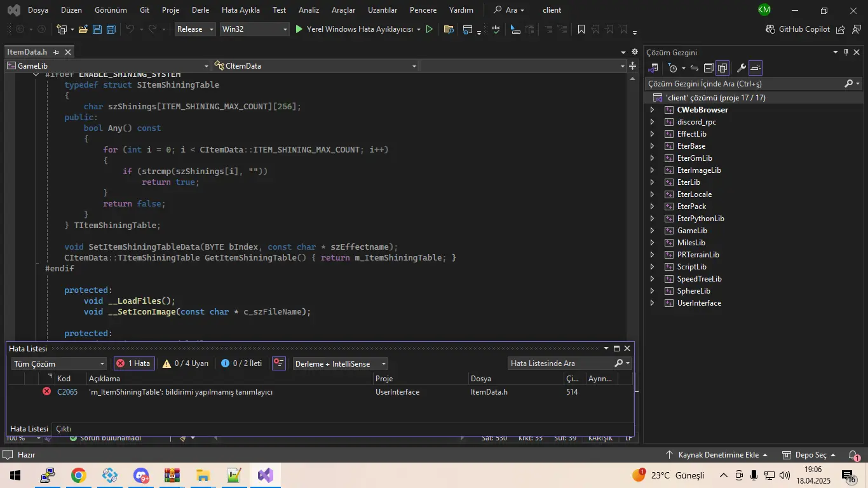
Task: Toggle Preview Selected Items in Çözüm Gezgini
Action: 756,68
